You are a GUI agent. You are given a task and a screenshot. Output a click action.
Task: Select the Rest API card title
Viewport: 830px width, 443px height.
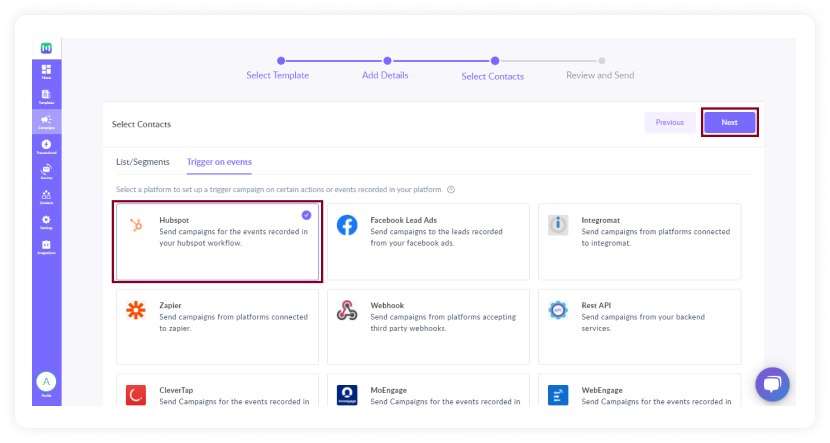[596, 305]
